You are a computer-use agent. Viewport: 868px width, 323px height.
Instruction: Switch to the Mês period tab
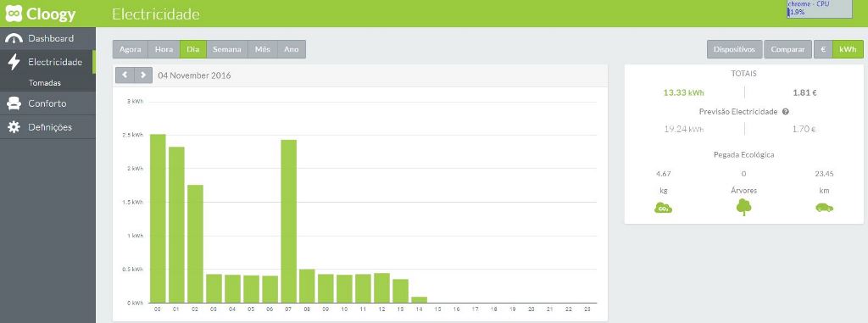pos(263,49)
